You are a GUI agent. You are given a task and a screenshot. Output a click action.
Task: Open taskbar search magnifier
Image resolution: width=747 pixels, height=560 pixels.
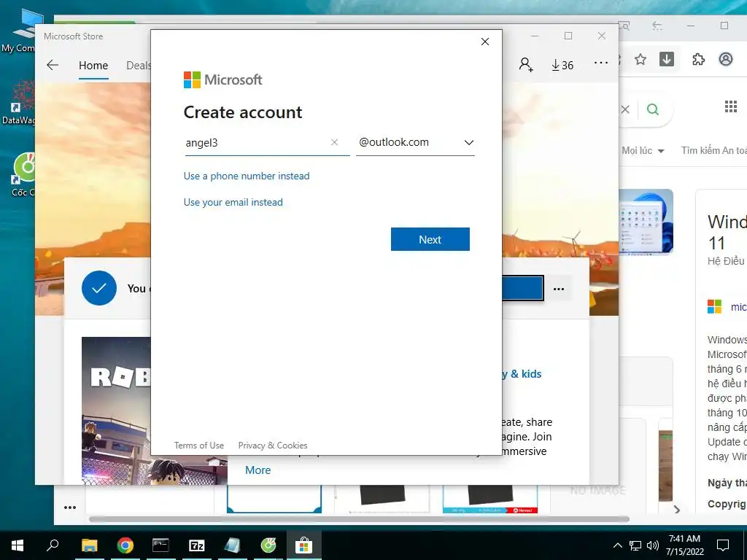53,545
